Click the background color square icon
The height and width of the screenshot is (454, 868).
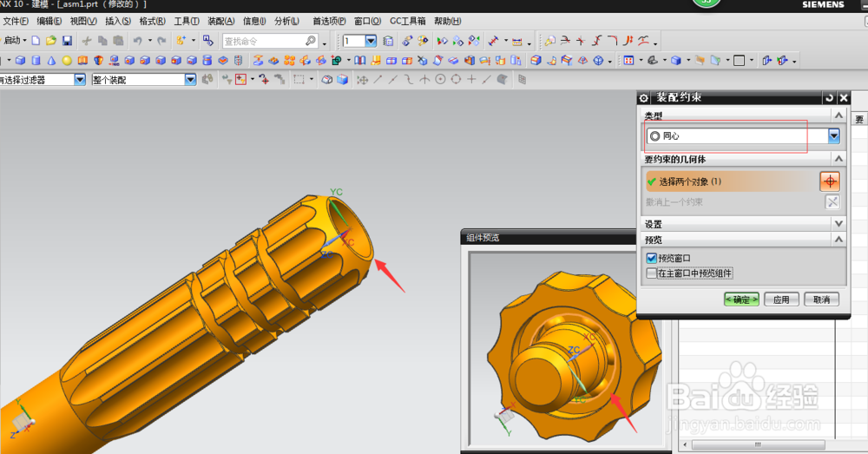point(739,61)
